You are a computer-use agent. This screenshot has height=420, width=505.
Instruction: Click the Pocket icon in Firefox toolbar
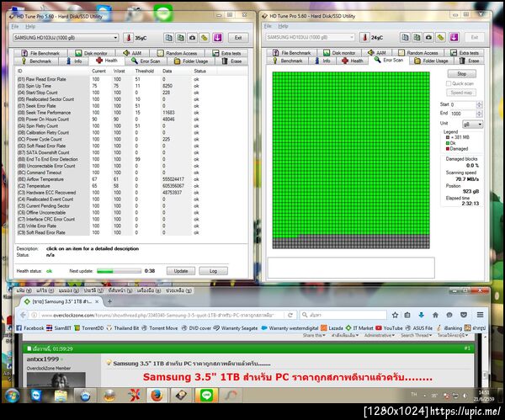[464, 315]
